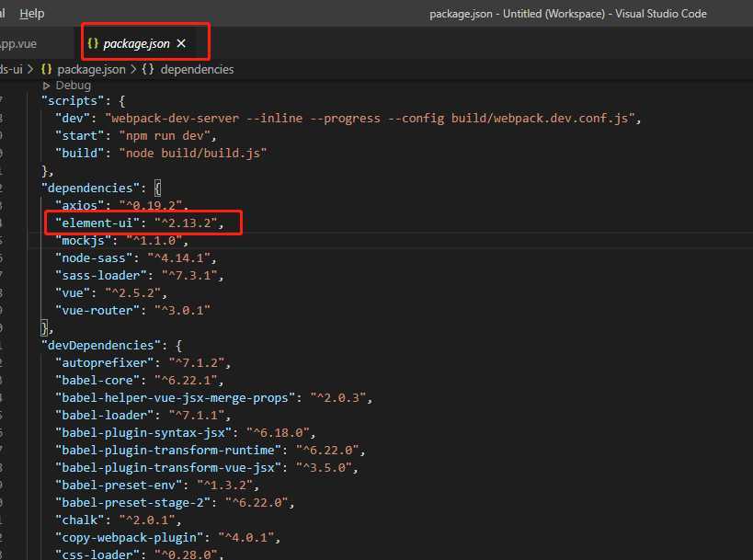Click the axios version "^0.19.2"
753x560 pixels.
[150, 206]
